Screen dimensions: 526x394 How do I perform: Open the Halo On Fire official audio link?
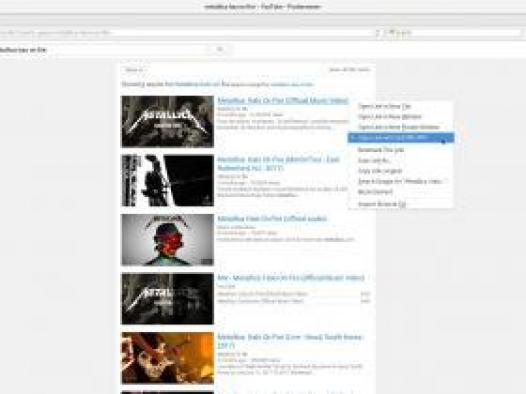tap(272, 219)
